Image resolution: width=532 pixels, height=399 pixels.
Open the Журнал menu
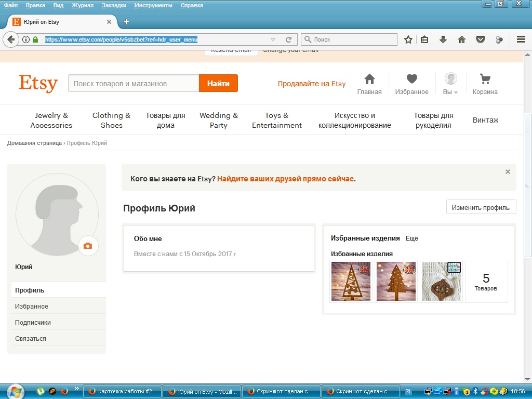click(83, 5)
